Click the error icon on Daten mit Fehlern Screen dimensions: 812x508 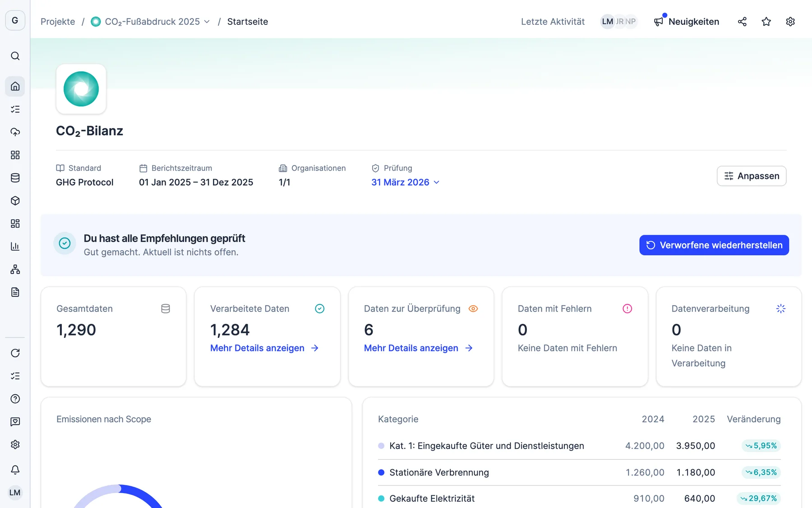pyautogui.click(x=627, y=309)
